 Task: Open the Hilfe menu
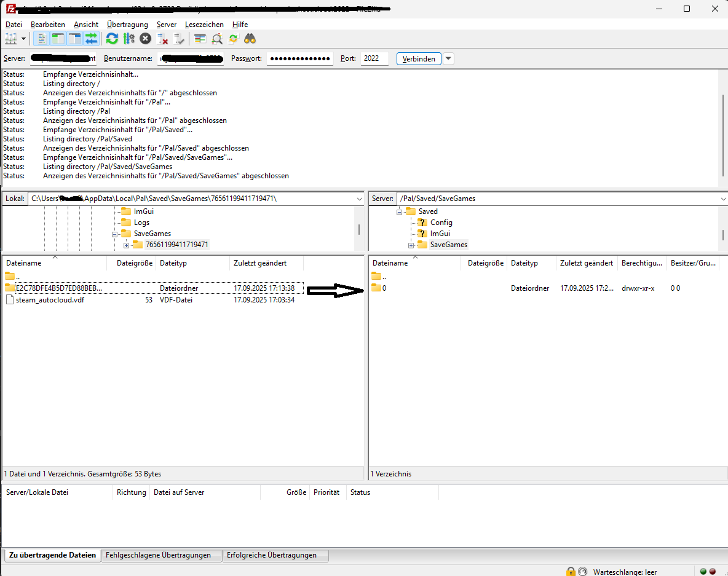[240, 25]
